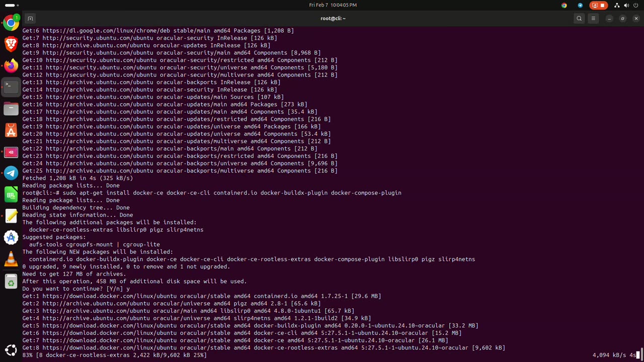Open the Trash from the dock
Screen dimensions: 644x362
11,282
